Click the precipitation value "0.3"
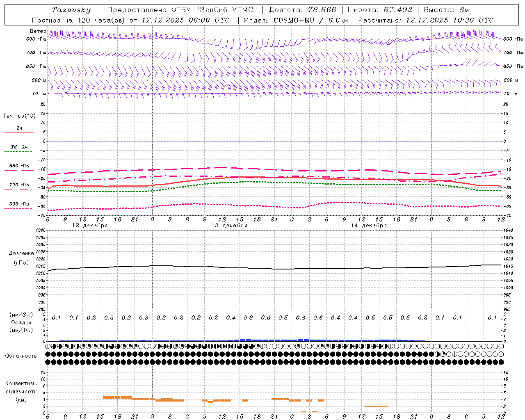The height and width of the screenshot is (420, 525). coord(144,317)
